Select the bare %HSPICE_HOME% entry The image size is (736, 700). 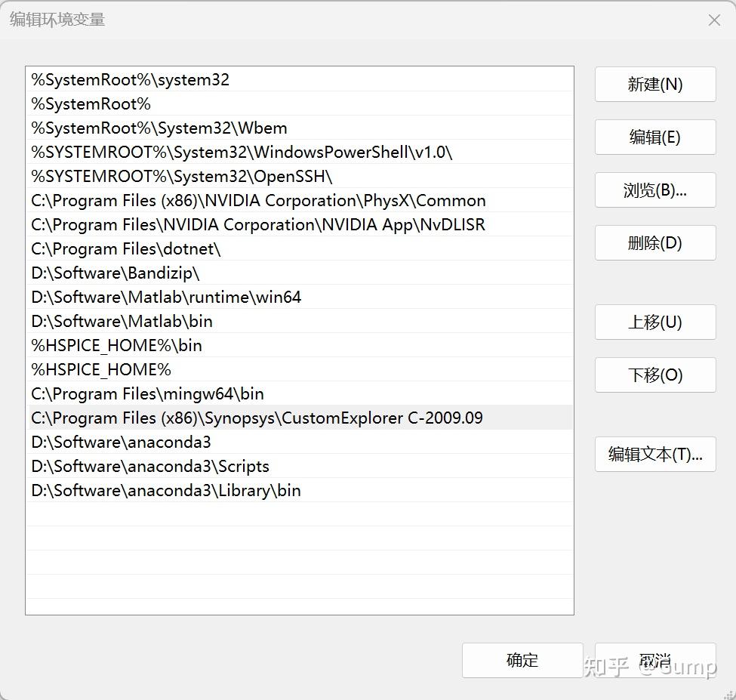[x=300, y=370]
